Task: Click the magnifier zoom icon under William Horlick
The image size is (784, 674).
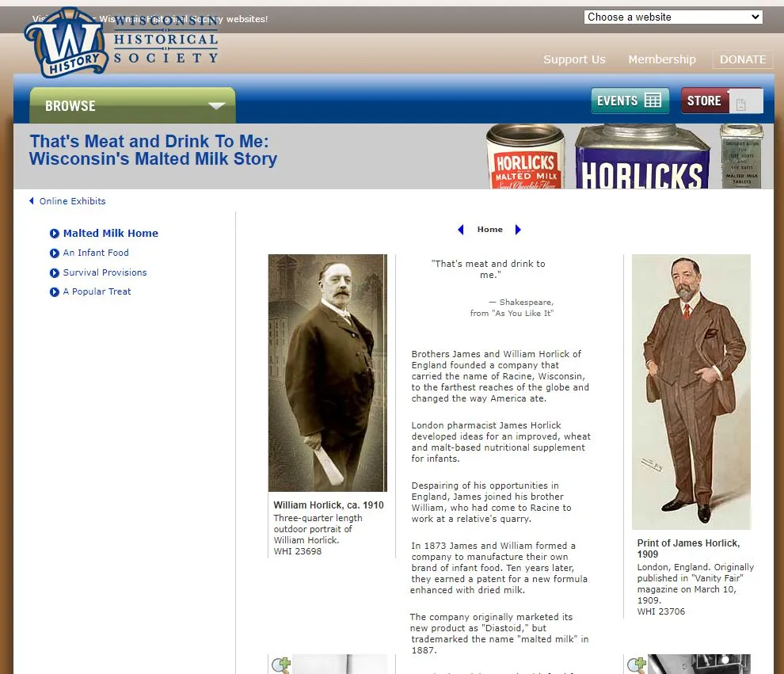Action: coord(281,665)
